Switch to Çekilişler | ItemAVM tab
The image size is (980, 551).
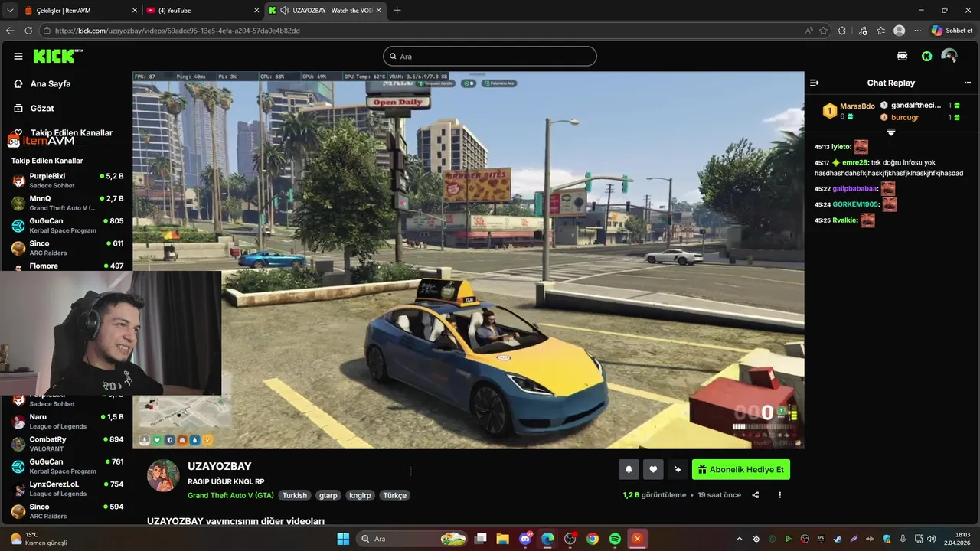(x=79, y=10)
